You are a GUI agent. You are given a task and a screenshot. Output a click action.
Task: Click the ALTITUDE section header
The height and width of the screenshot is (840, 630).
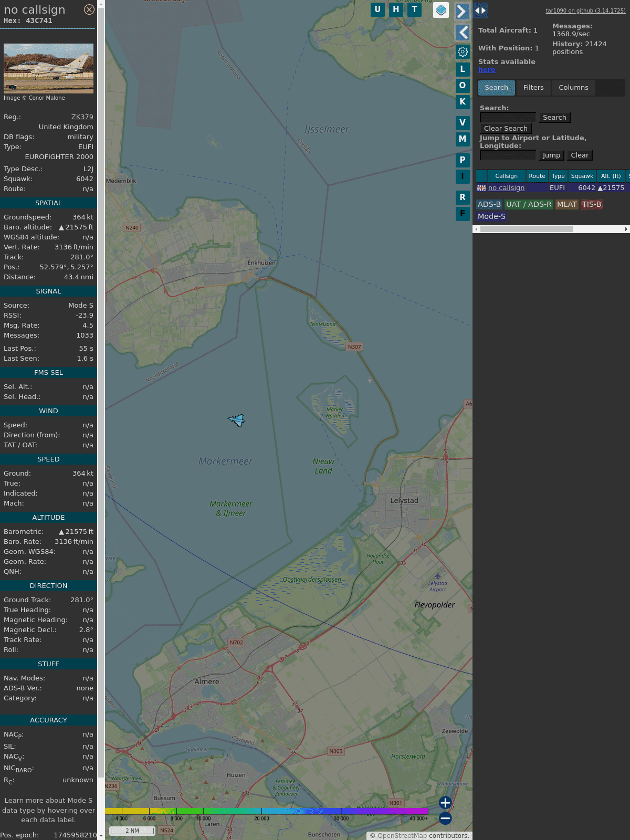(x=48, y=518)
